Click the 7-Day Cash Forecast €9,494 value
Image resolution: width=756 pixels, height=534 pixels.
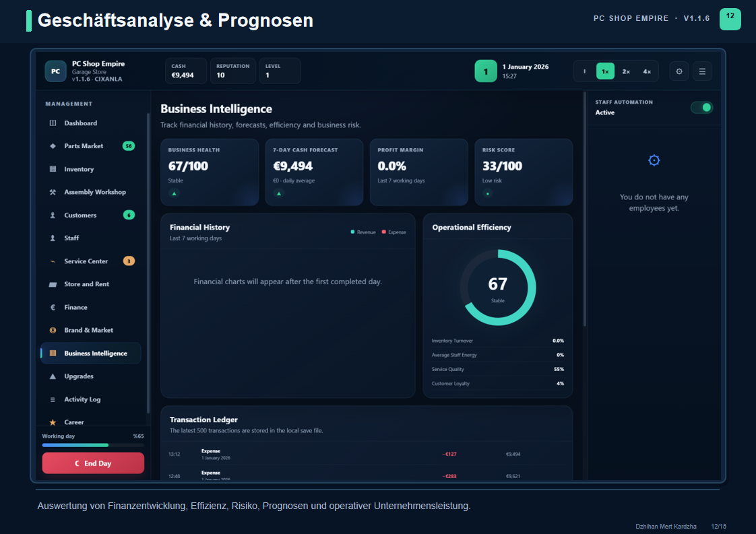pyautogui.click(x=292, y=166)
